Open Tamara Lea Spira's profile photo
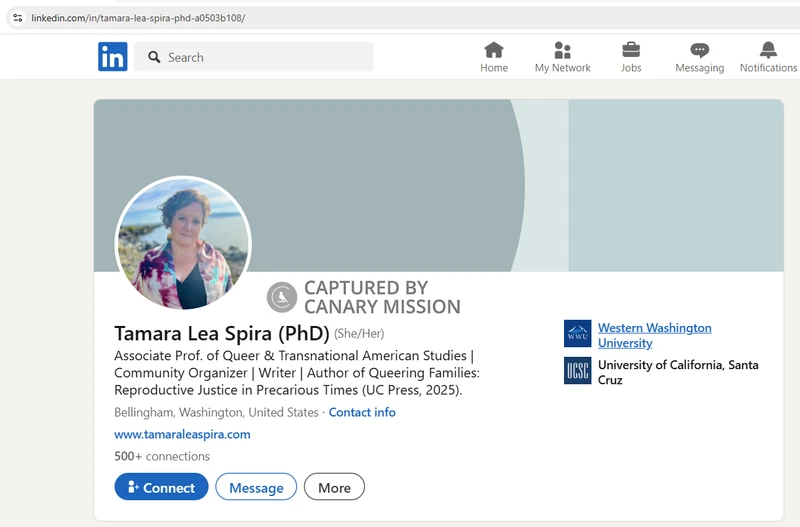Viewport: 800px width, 527px height. click(183, 243)
